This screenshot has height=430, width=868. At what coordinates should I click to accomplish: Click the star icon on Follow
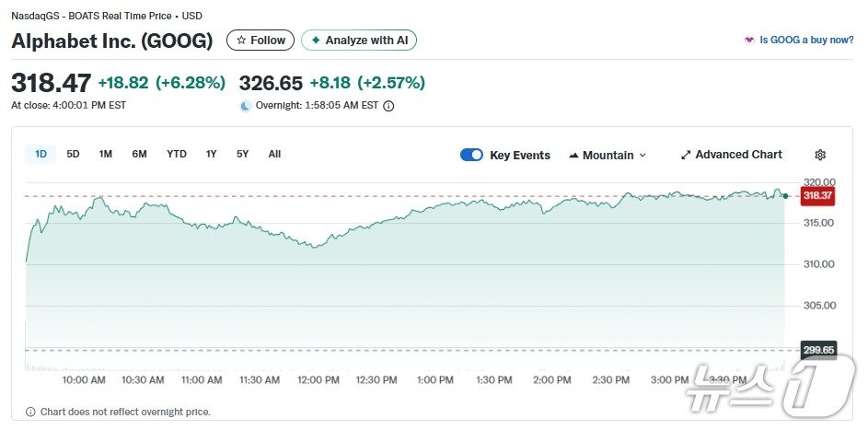241,41
